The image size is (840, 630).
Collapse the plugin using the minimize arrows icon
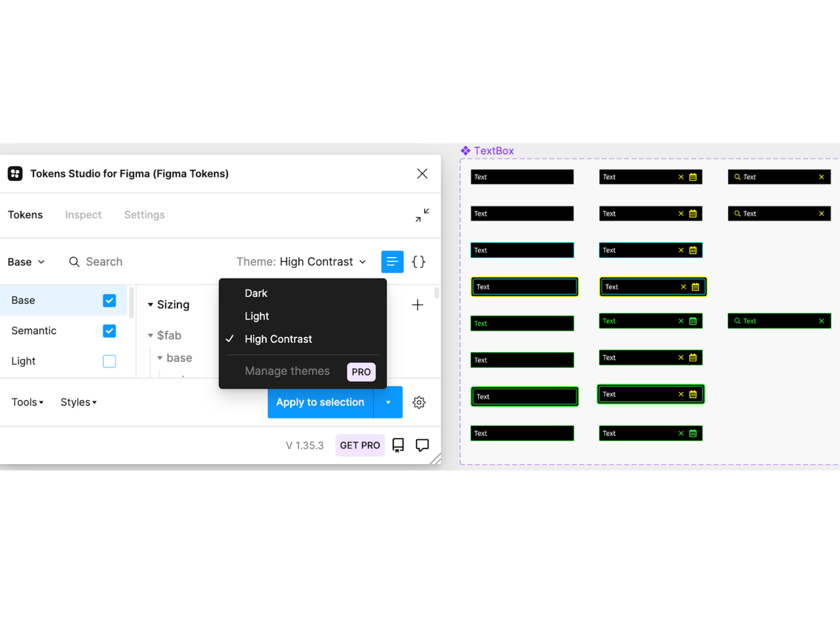[x=422, y=215]
